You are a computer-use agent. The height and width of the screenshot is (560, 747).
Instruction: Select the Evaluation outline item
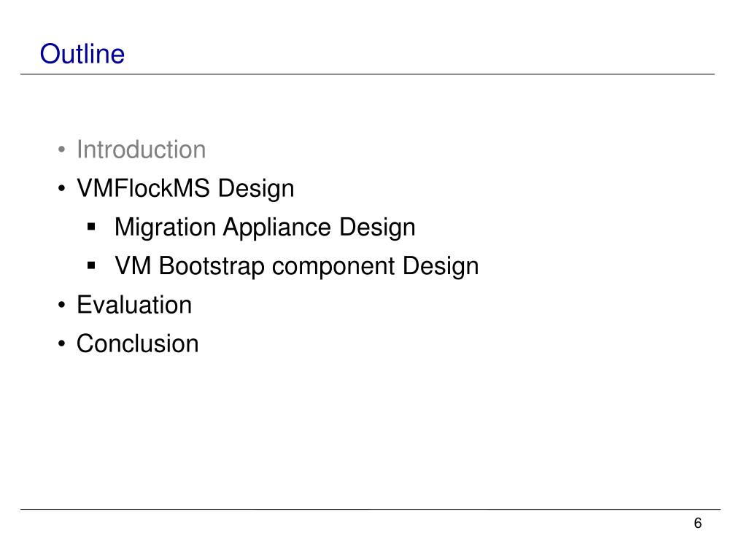coord(134,305)
